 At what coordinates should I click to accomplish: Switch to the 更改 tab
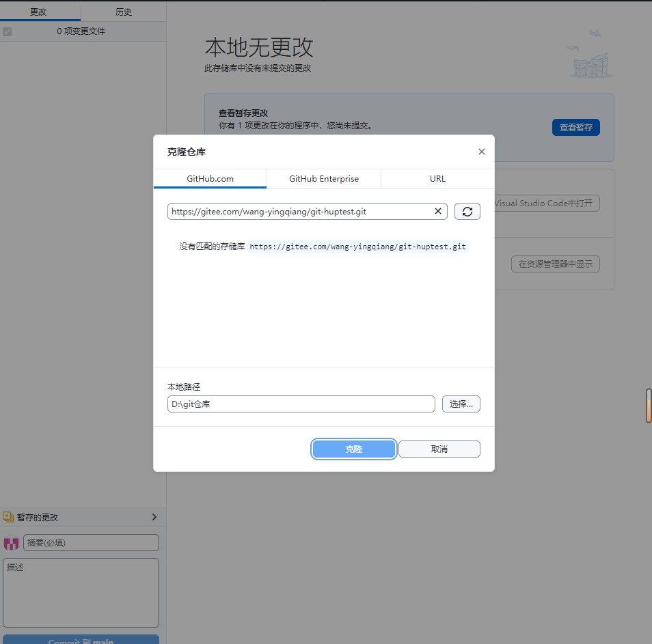click(x=41, y=12)
